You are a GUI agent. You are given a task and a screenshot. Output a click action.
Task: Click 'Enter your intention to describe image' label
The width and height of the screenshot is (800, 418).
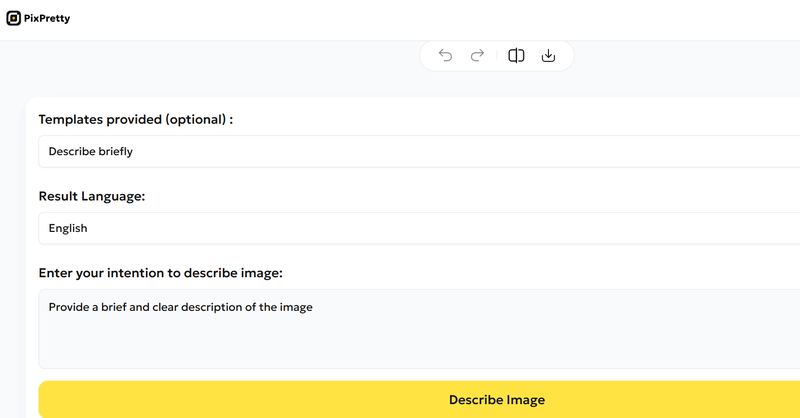click(x=160, y=273)
